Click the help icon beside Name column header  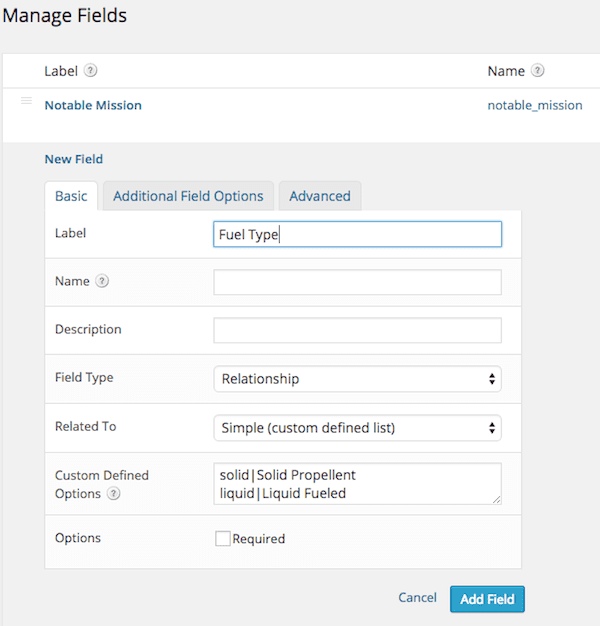coord(538,71)
